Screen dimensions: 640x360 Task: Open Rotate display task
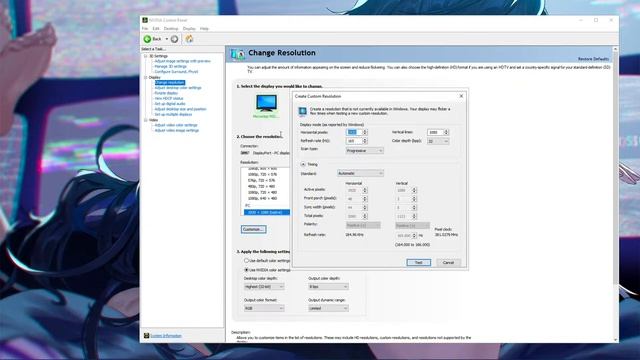tap(166, 93)
